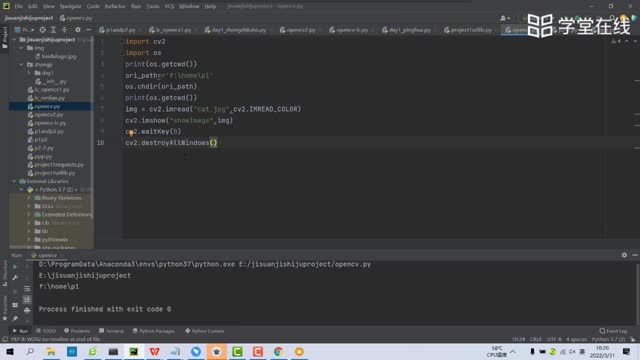The width and height of the screenshot is (640, 360).
Task: Click CRLF line separator in status bar
Action: click(536, 340)
